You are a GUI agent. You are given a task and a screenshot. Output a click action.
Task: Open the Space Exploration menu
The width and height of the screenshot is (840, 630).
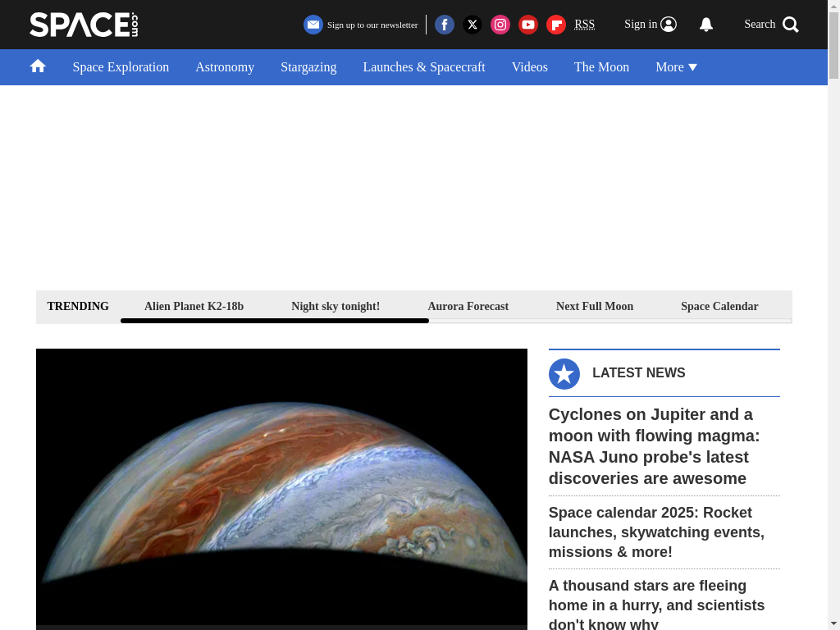(x=121, y=67)
